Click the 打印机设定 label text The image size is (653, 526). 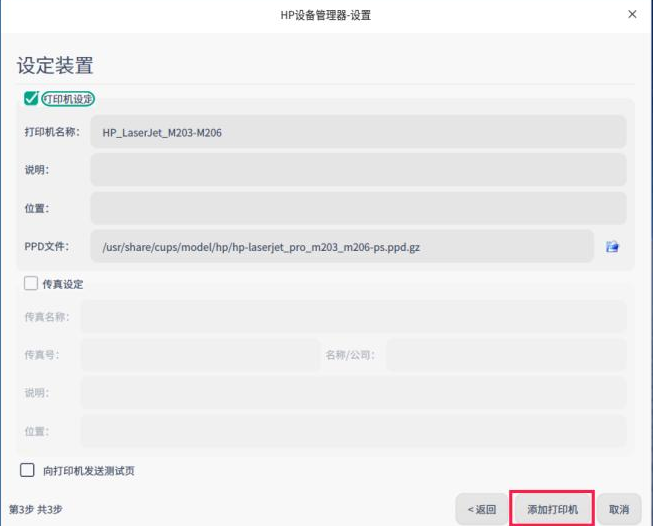tap(68, 99)
